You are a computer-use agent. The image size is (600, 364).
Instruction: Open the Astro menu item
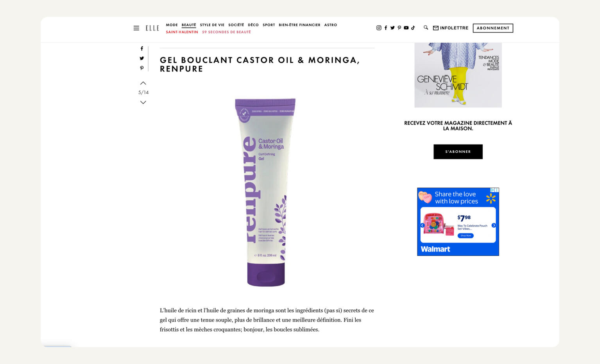(331, 25)
